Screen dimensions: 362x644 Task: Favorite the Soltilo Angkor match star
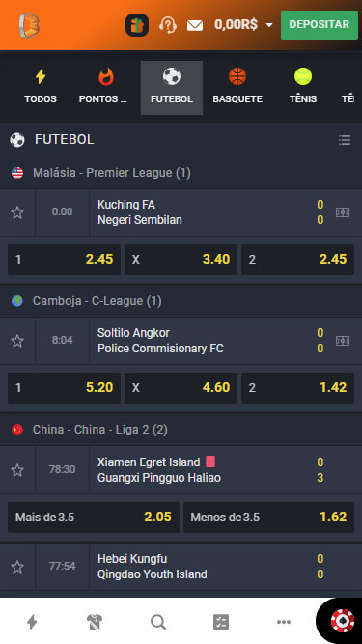click(x=17, y=341)
